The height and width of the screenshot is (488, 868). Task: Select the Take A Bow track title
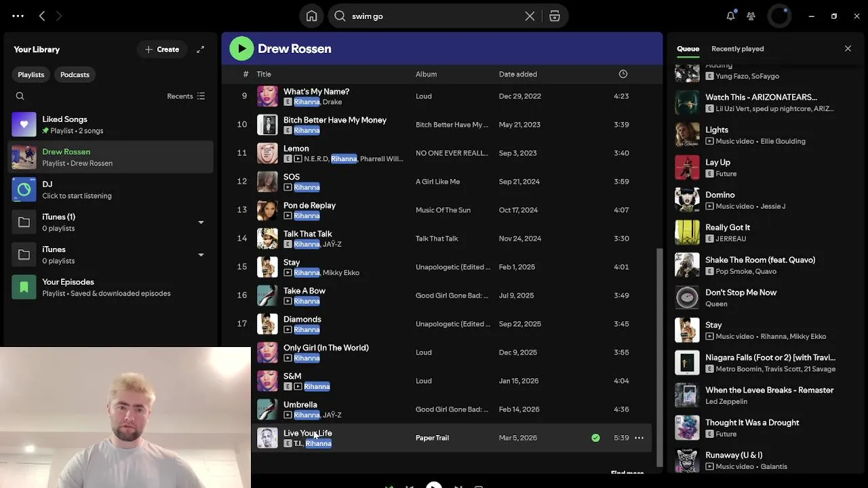(x=304, y=291)
